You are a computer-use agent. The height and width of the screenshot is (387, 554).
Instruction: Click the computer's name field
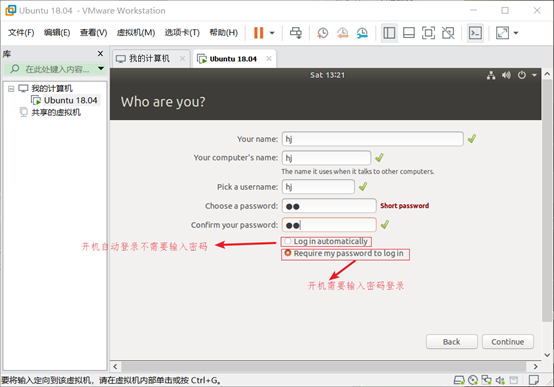click(x=326, y=158)
